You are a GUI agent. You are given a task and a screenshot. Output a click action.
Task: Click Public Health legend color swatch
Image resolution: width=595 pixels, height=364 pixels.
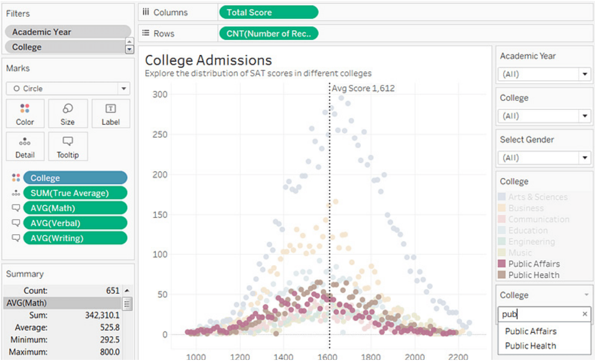coord(502,275)
